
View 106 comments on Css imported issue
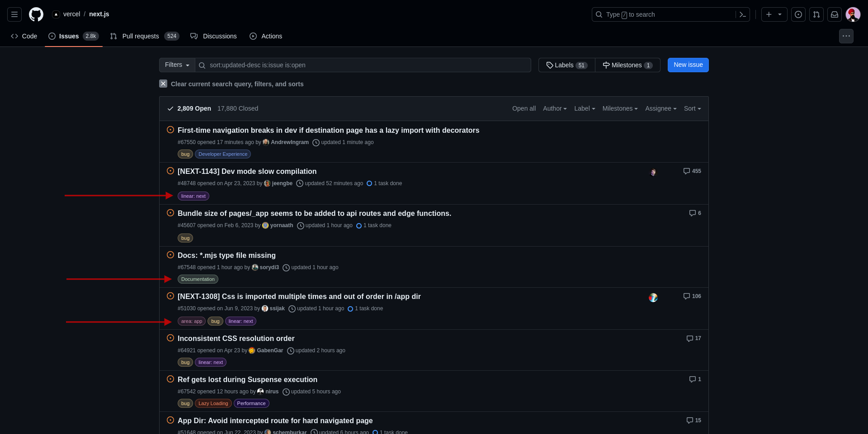point(692,296)
